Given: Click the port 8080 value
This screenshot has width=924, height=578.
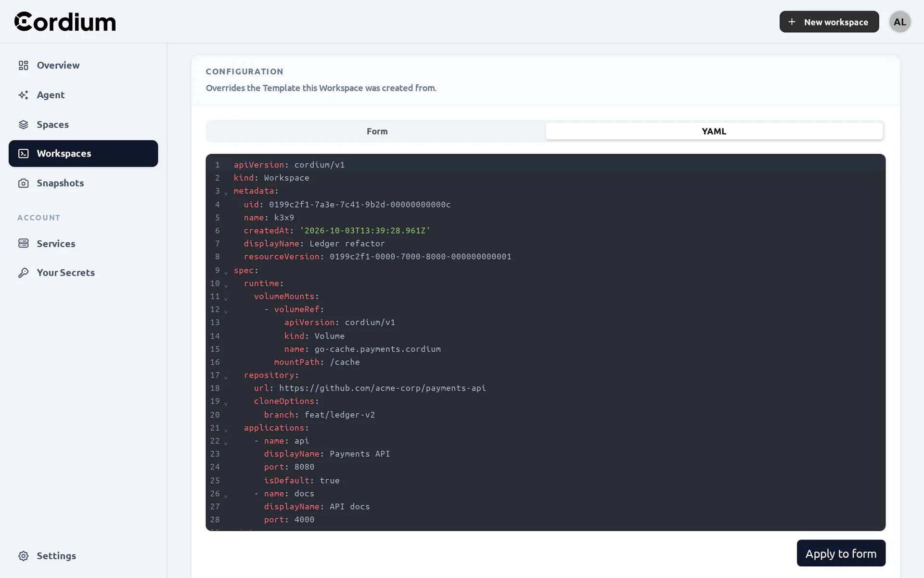Looking at the screenshot, I should point(304,467).
